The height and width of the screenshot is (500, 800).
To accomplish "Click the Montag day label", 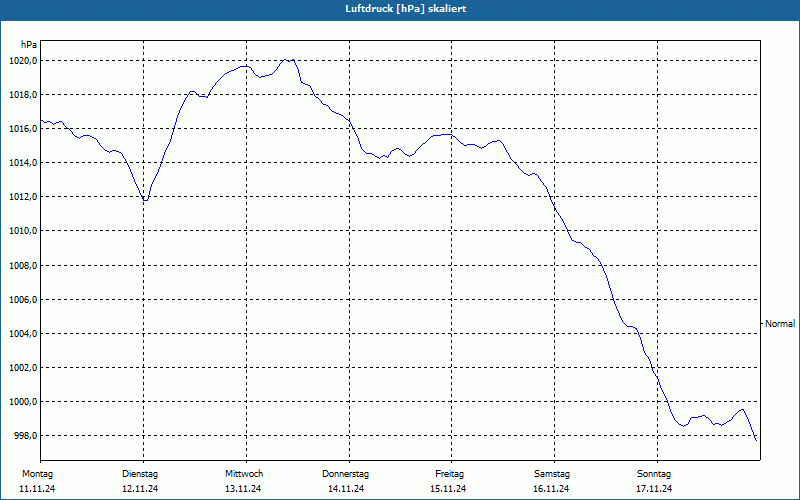I will 37,474.
